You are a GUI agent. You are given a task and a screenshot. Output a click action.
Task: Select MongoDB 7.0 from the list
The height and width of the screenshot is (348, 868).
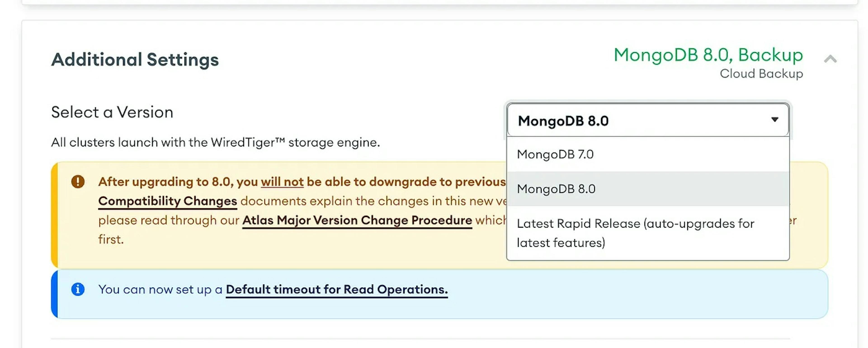tap(648, 154)
